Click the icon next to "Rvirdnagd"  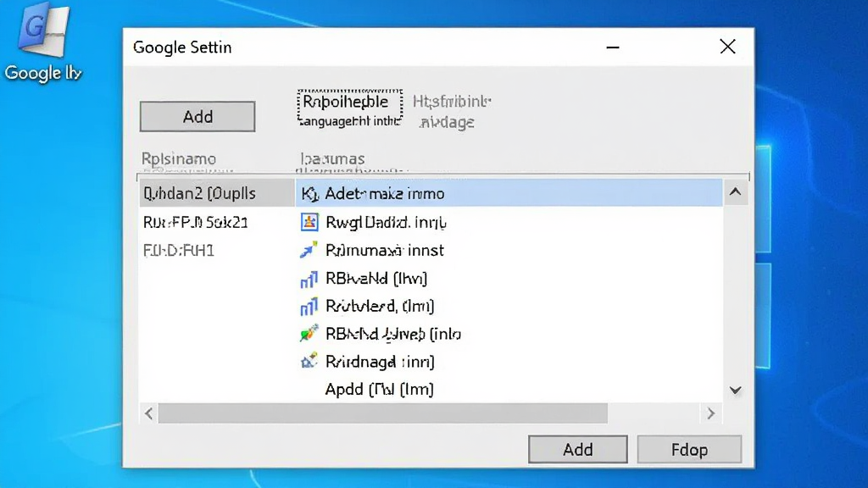[x=309, y=361]
